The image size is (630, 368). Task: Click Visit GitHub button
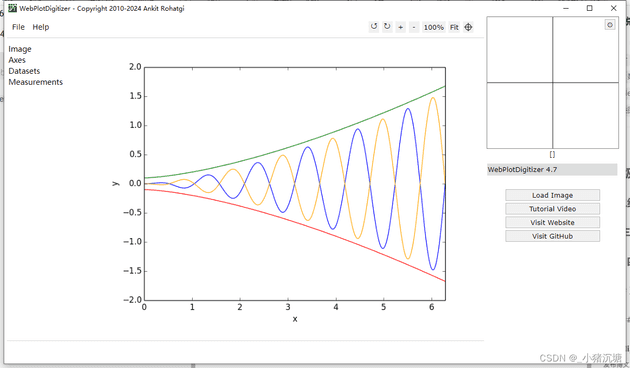pos(552,236)
